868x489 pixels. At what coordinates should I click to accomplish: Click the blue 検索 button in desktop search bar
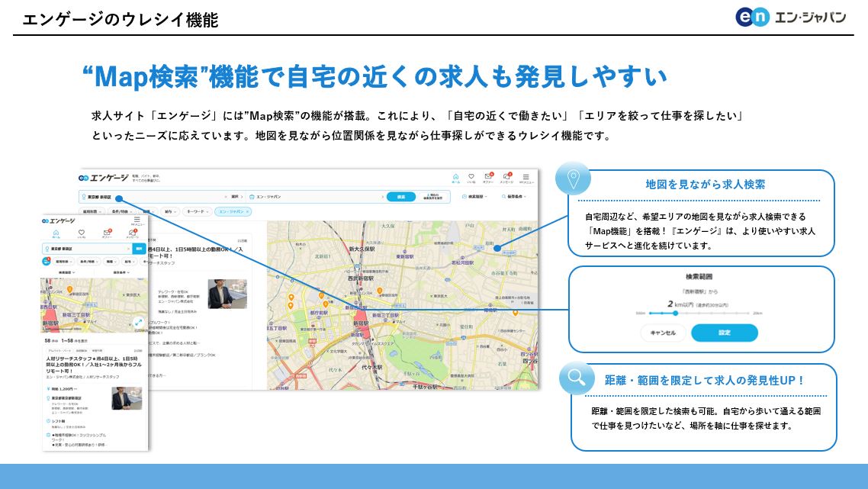pos(400,197)
